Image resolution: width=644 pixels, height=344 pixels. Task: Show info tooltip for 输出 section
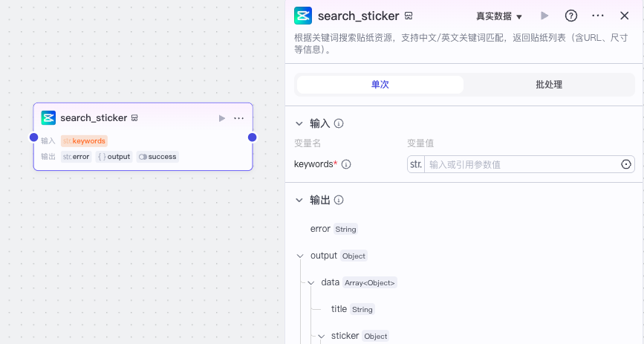pyautogui.click(x=339, y=200)
